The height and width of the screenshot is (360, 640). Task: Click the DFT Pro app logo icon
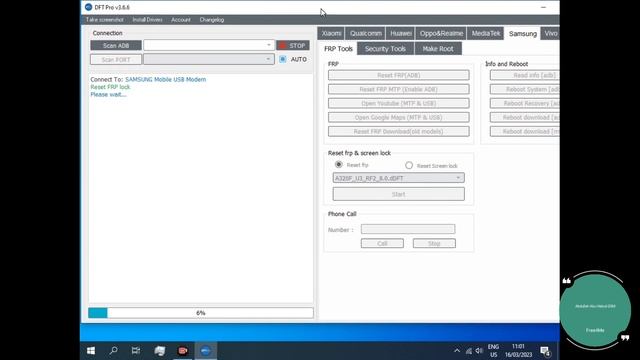coord(89,7)
